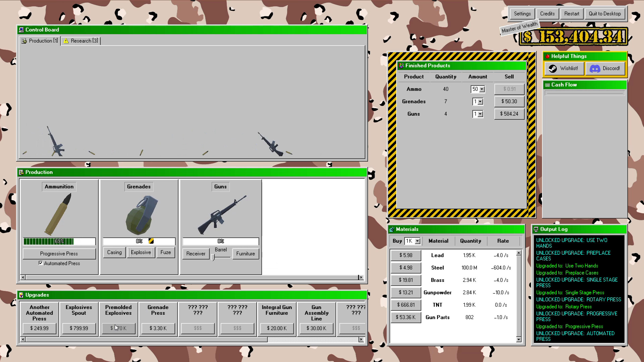Toggle the Casing grenade part button

114,252
